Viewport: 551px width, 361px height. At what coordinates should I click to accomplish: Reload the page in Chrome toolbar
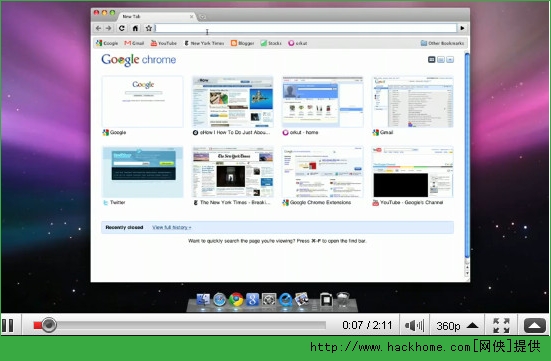(x=122, y=28)
